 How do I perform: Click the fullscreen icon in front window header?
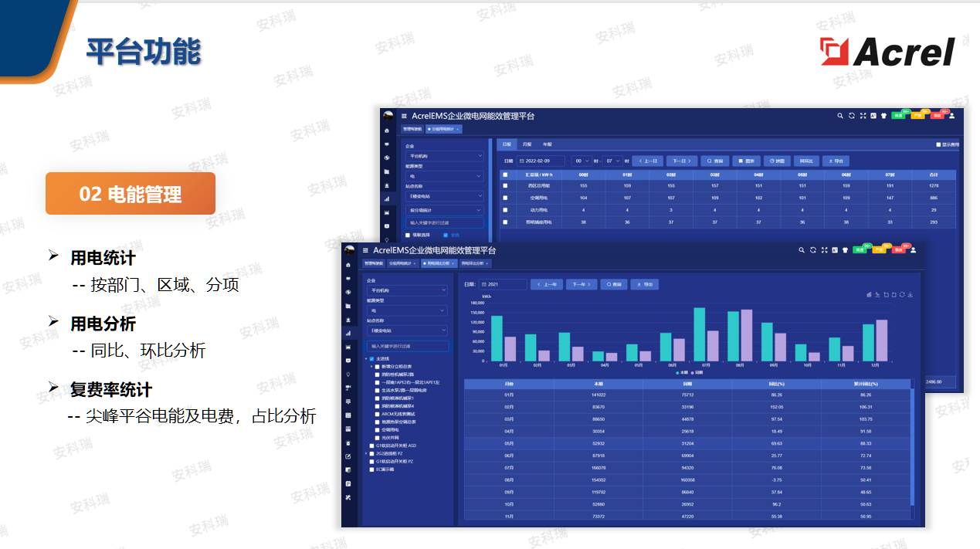(825, 250)
